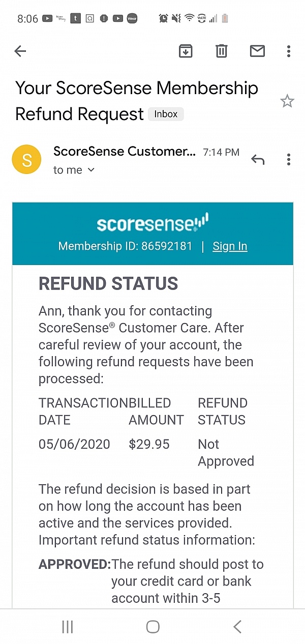This screenshot has height=644, width=305.
Task: Tap the YouTube notification icon in status bar
Action: pyautogui.click(x=47, y=18)
